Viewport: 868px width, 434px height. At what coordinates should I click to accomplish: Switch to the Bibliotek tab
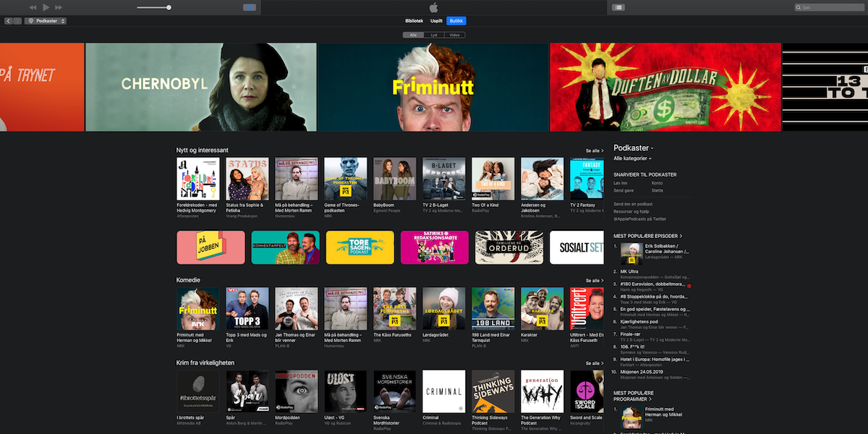pos(414,21)
